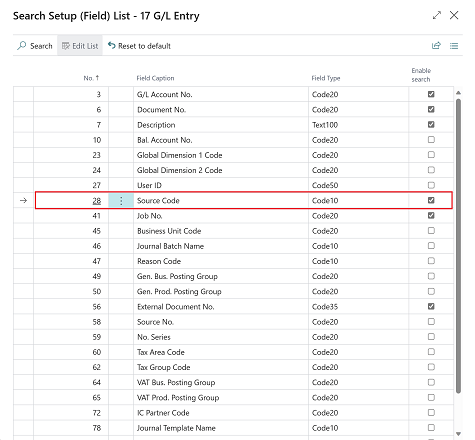Screen dimensions: 475x440
Task: Uncheck Enable search for Source Code
Action: (431, 200)
